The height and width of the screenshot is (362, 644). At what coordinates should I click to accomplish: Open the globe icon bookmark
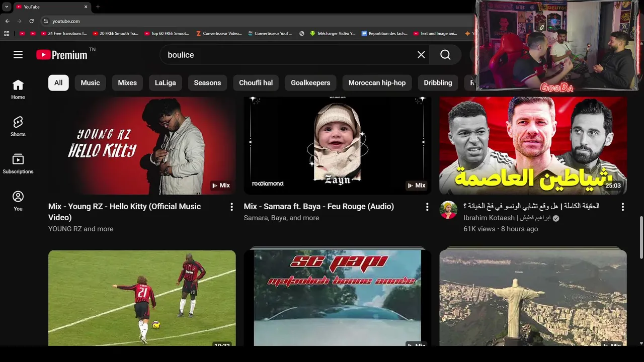[x=302, y=34]
